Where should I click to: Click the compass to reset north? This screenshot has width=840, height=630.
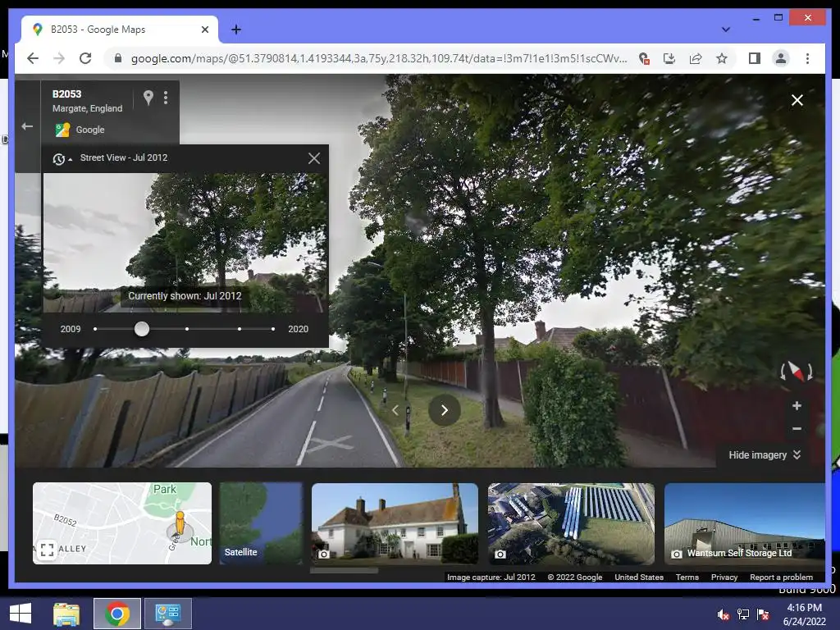tap(796, 371)
